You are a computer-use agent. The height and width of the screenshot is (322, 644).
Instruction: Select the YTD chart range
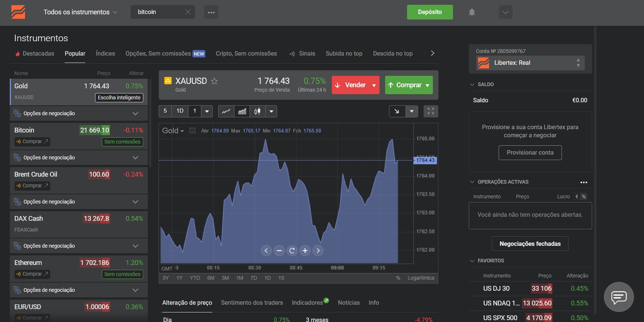195,278
